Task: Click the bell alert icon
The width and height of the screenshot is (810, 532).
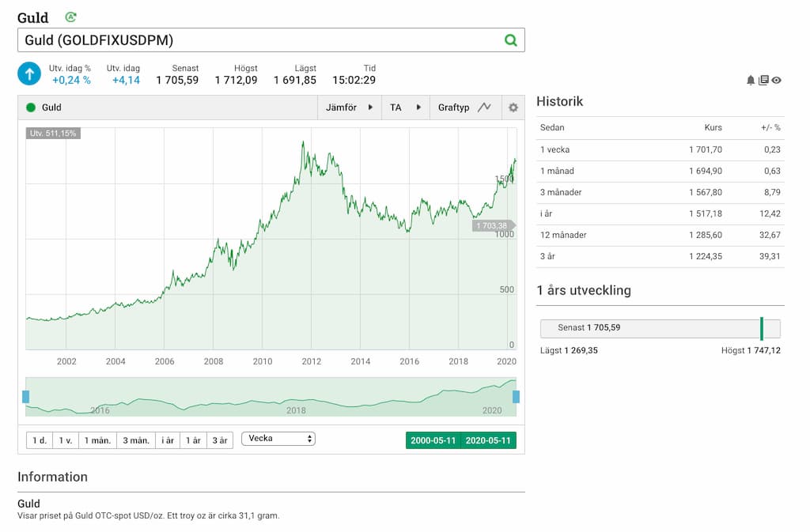Action: tap(751, 80)
